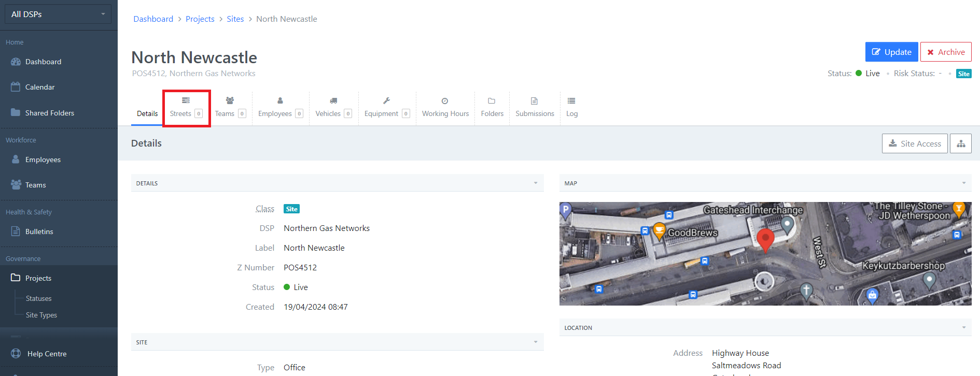Switch to the Equipment tab
The height and width of the screenshot is (376, 980).
tap(387, 108)
